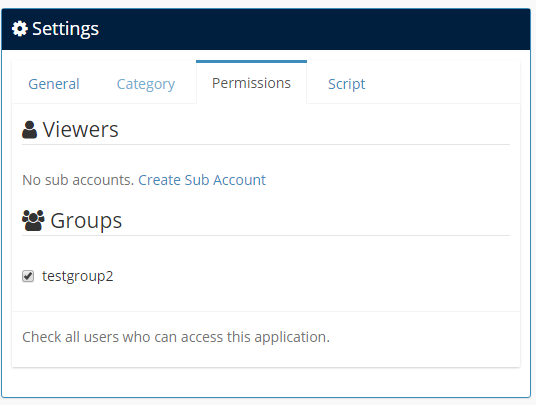The width and height of the screenshot is (536, 405).
Task: Click the divider line under Viewers heading
Action: click(x=266, y=145)
